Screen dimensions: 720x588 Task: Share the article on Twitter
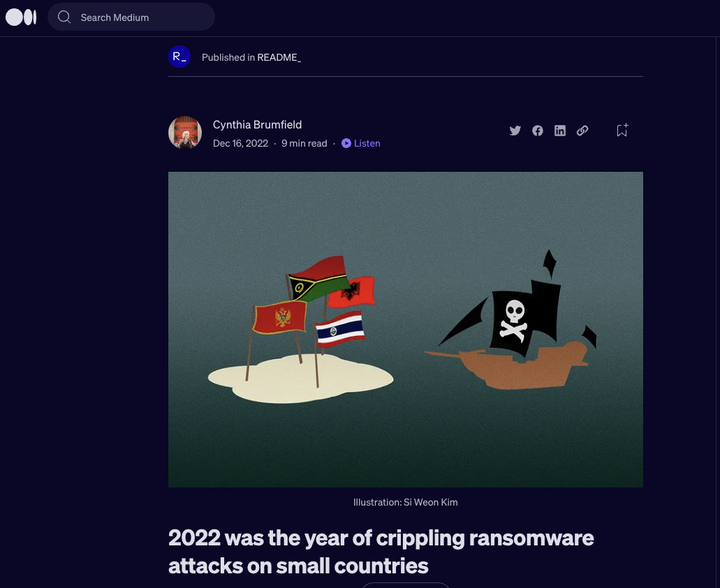[515, 130]
